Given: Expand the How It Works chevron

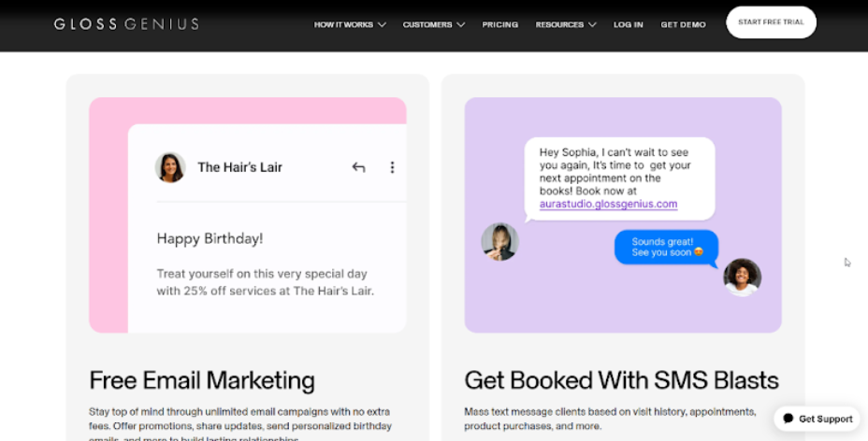Looking at the screenshot, I should tap(382, 25).
